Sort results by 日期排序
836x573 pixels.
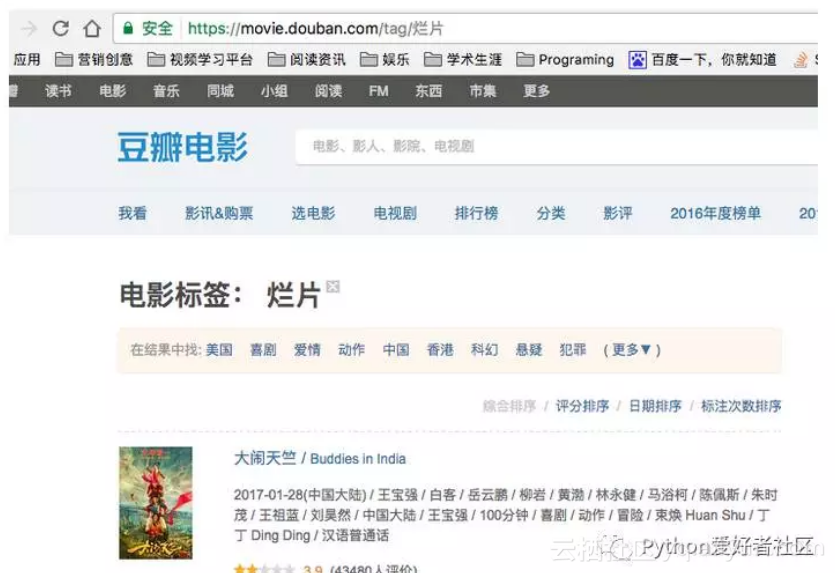click(655, 406)
